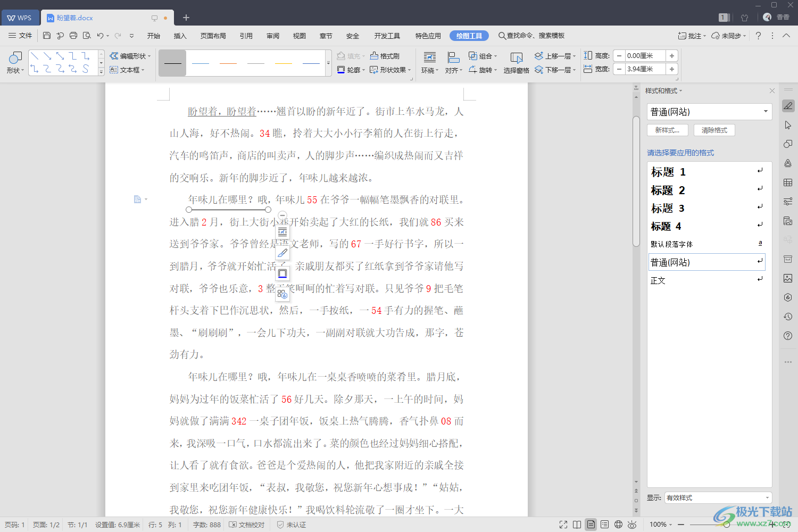The height and width of the screenshot is (532, 798).
Task: Click the history clock icon in sidebar
Action: click(788, 317)
